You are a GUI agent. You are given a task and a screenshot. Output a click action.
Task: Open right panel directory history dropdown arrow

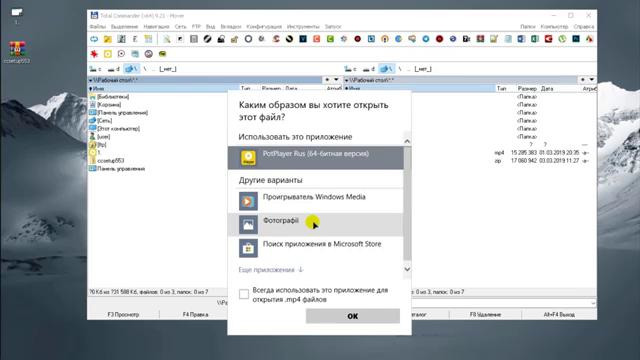point(592,80)
